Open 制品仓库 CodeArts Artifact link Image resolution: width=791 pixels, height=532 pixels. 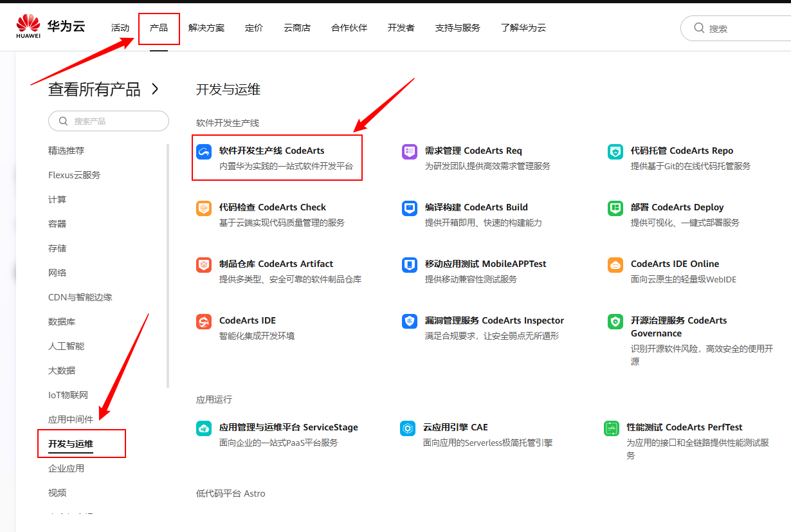click(x=277, y=264)
